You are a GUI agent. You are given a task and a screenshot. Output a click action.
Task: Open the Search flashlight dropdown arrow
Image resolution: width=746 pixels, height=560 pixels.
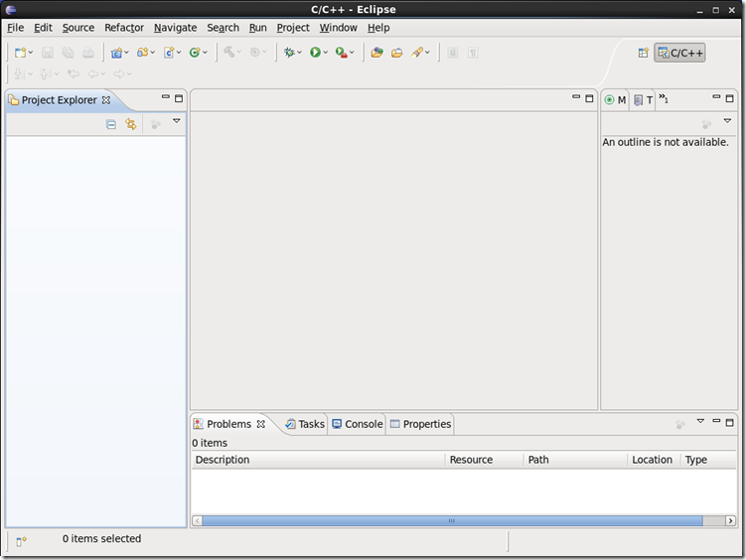[x=427, y=53]
